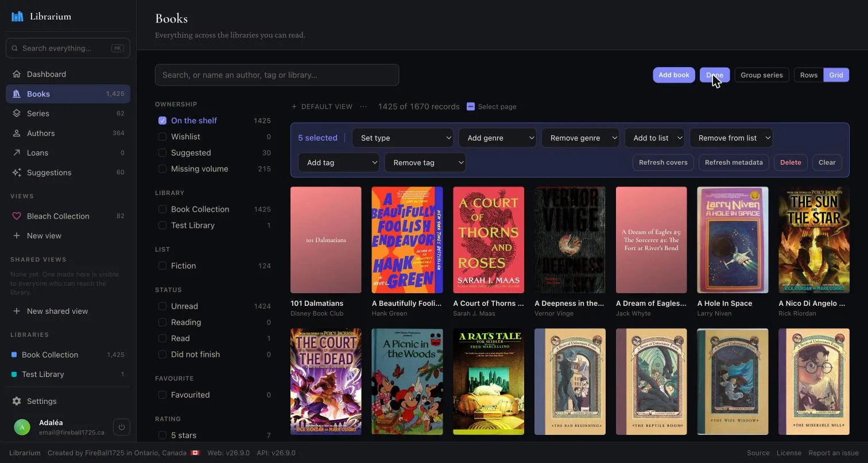Image resolution: width=868 pixels, height=463 pixels.
Task: Click Refresh covers button
Action: point(663,162)
